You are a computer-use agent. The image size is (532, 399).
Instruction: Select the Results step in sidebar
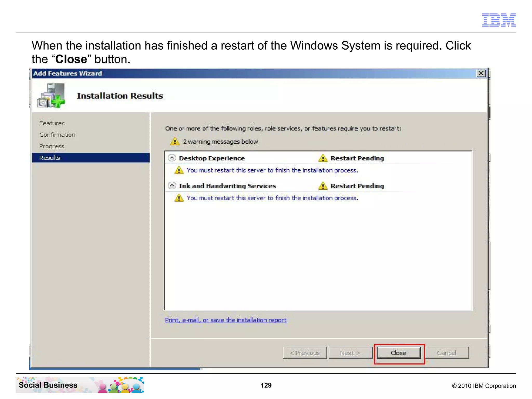(91, 158)
